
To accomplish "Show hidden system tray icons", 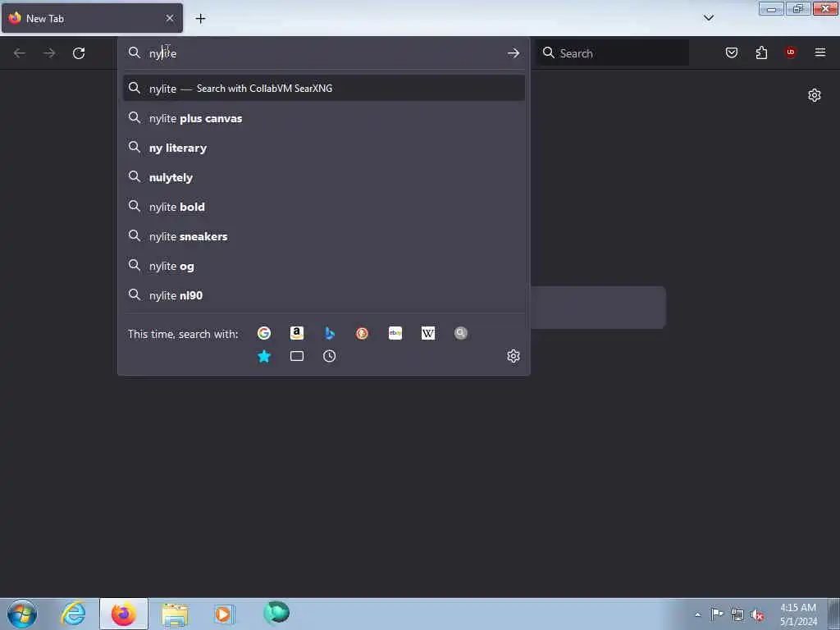I will (697, 614).
